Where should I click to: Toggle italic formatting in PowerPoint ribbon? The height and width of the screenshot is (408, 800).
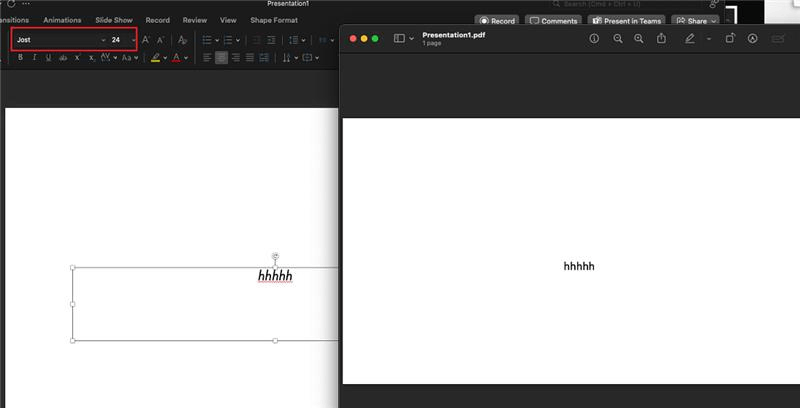coord(35,58)
